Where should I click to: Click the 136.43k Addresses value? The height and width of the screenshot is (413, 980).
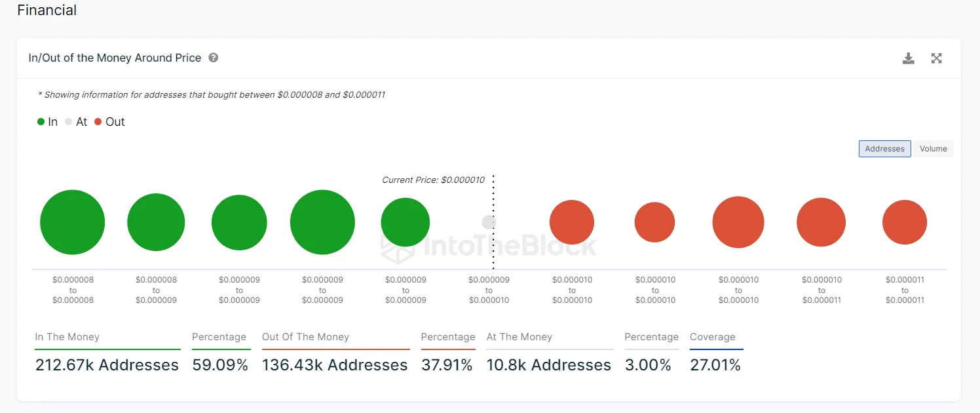point(334,365)
